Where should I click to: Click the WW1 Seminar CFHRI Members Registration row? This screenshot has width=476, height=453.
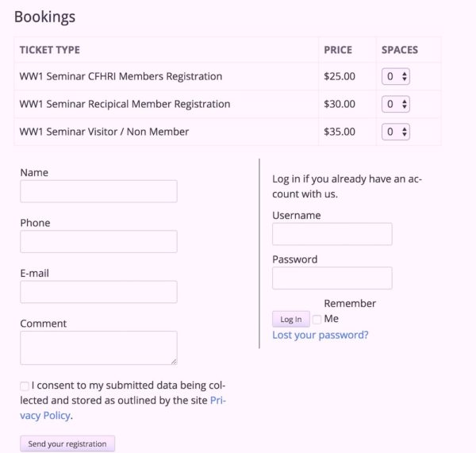coord(121,77)
